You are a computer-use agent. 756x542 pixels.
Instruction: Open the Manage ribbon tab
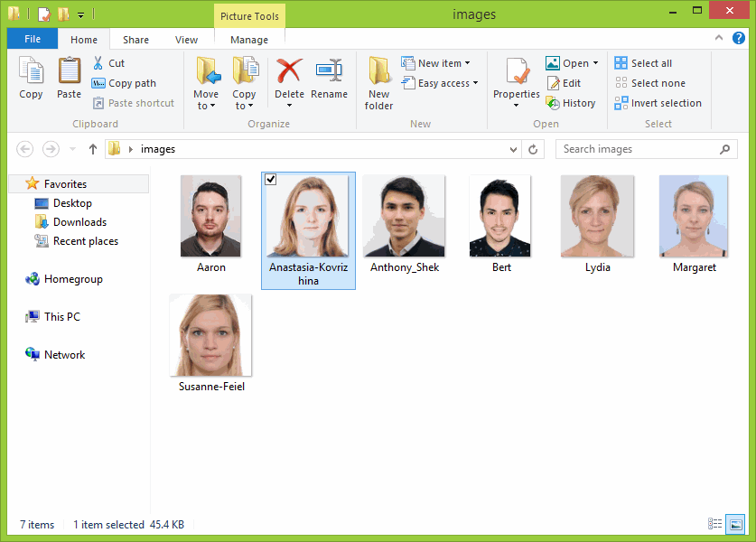click(x=249, y=40)
